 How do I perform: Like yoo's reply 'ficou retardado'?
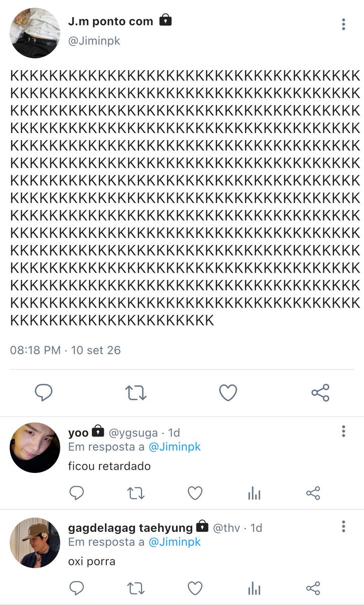pyautogui.click(x=195, y=493)
